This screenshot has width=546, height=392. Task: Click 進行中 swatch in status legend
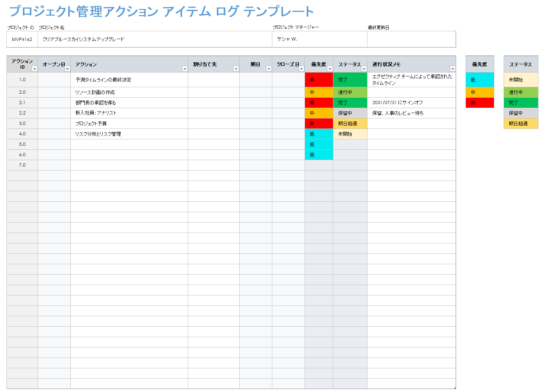pos(521,92)
